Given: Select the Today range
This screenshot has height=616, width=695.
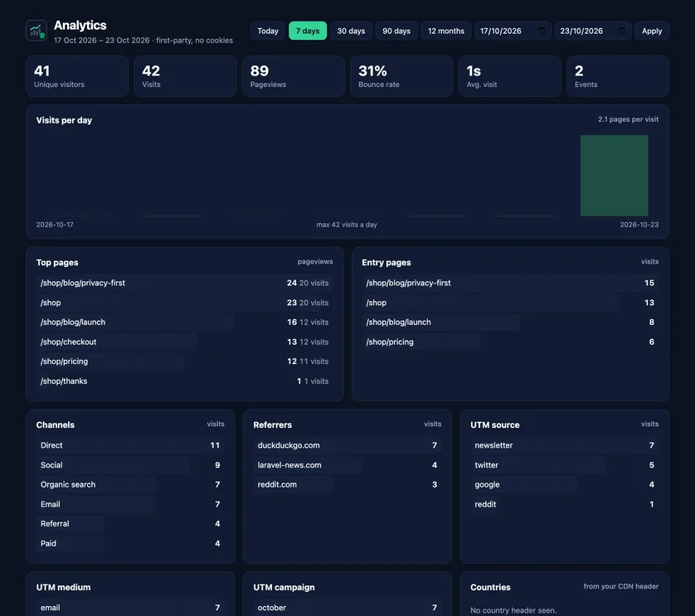Looking at the screenshot, I should pos(268,31).
